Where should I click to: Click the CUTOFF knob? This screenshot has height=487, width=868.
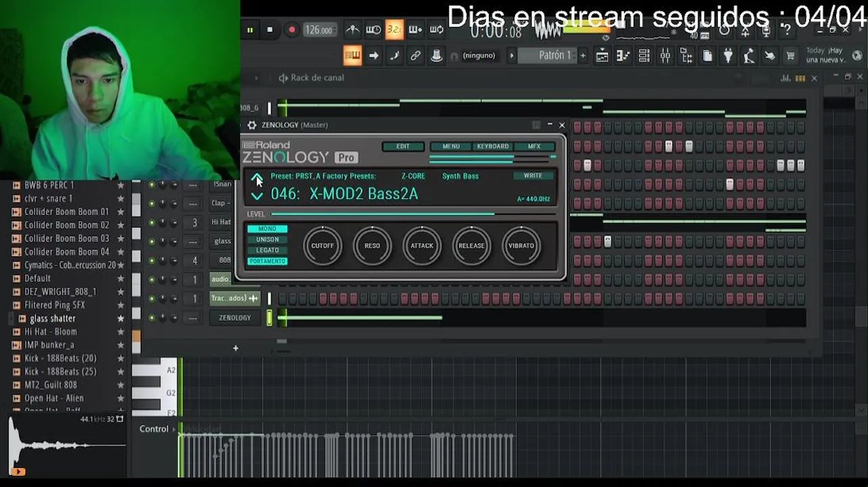pos(322,246)
